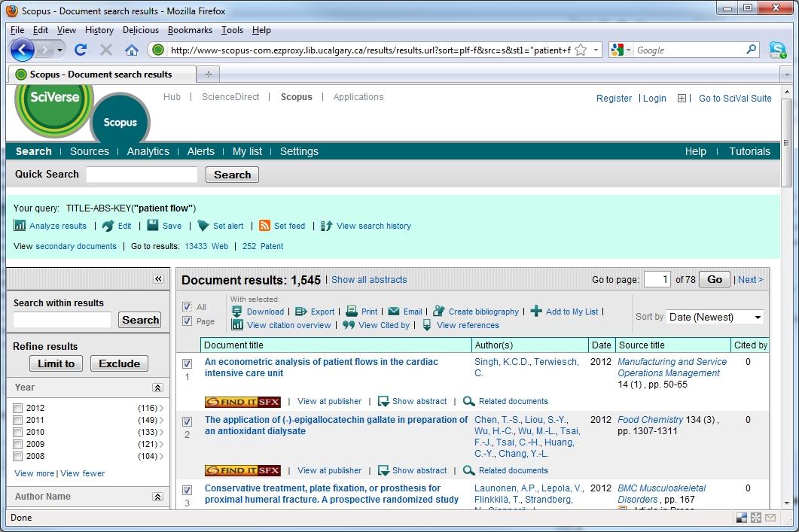Click the Save disk icon
This screenshot has height=532, width=799.
pos(153,226)
